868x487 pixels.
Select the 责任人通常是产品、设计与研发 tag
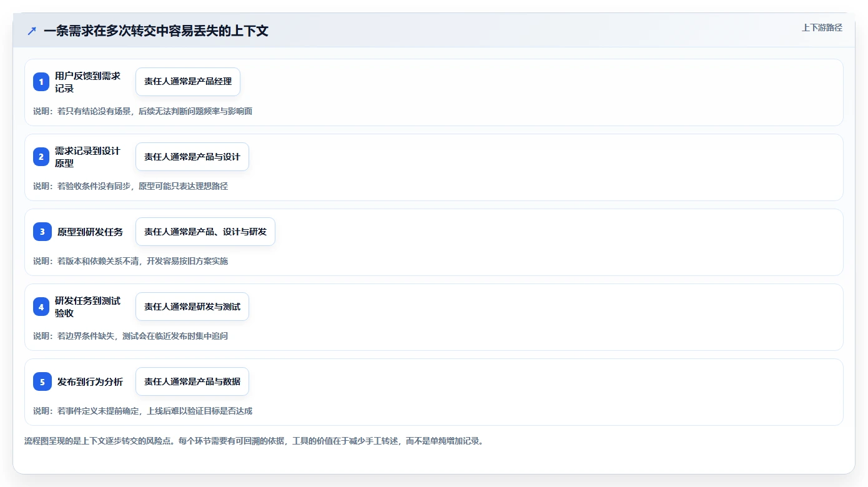205,232
